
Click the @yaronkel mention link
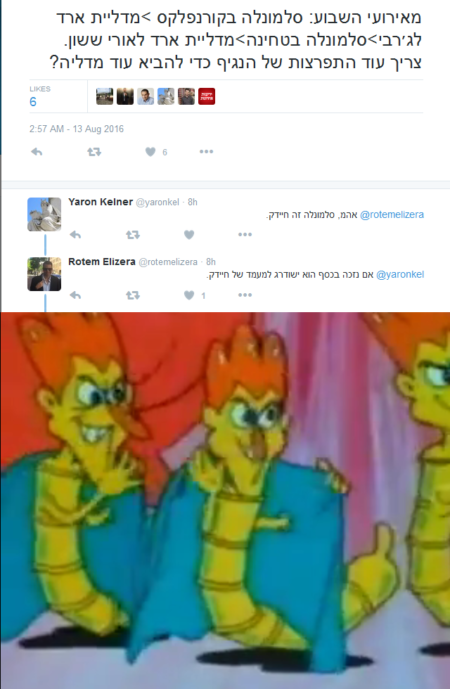(x=400, y=275)
